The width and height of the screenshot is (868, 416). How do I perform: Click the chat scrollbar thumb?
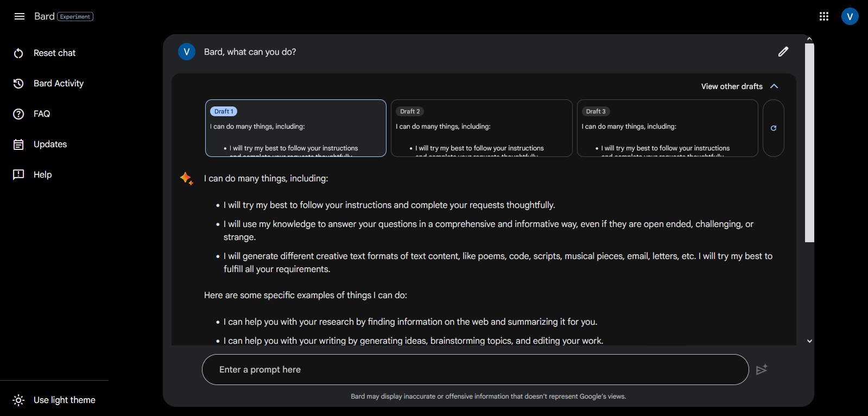click(809, 143)
